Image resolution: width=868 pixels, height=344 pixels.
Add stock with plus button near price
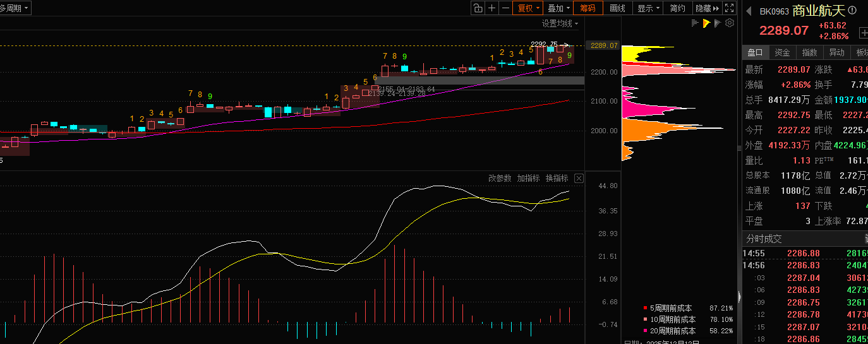(x=863, y=33)
